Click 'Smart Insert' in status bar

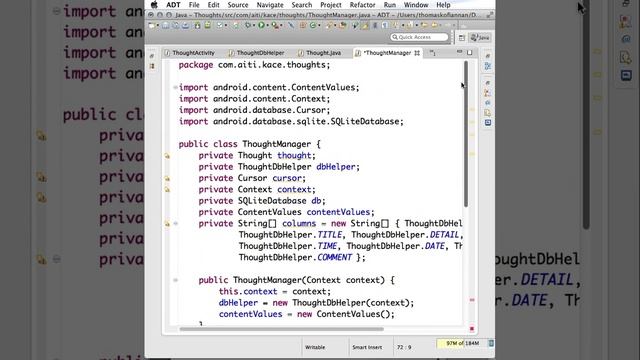click(x=367, y=347)
